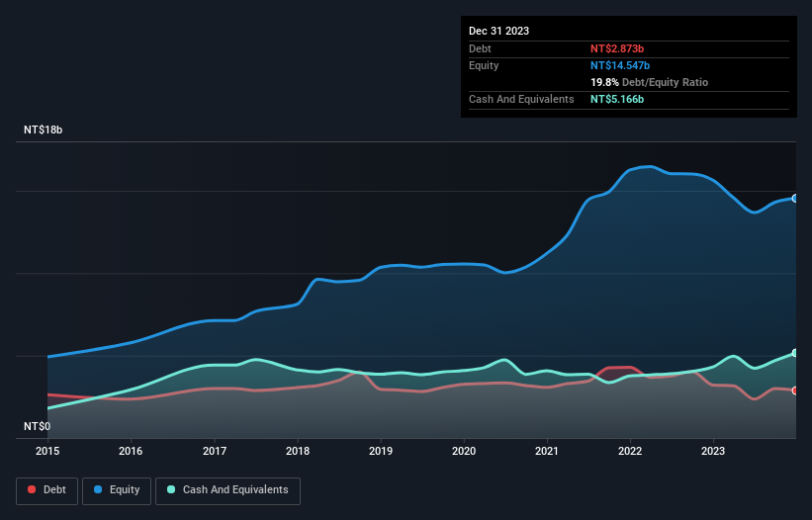
Task: Click the NT$18b axis label
Action: point(43,130)
